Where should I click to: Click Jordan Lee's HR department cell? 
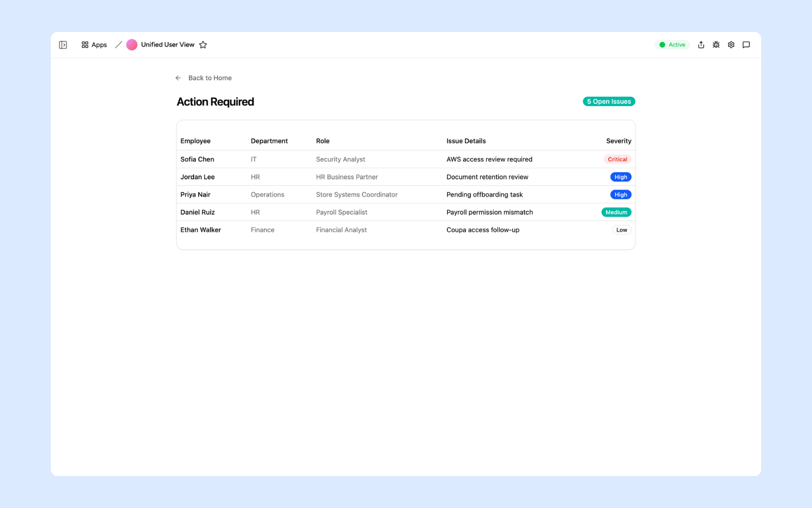(x=255, y=177)
